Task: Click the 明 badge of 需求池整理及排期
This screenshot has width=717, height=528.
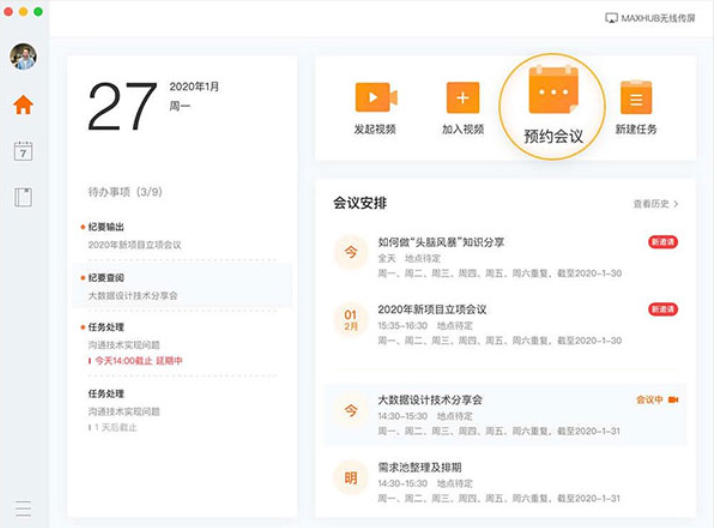Action: pos(351,478)
